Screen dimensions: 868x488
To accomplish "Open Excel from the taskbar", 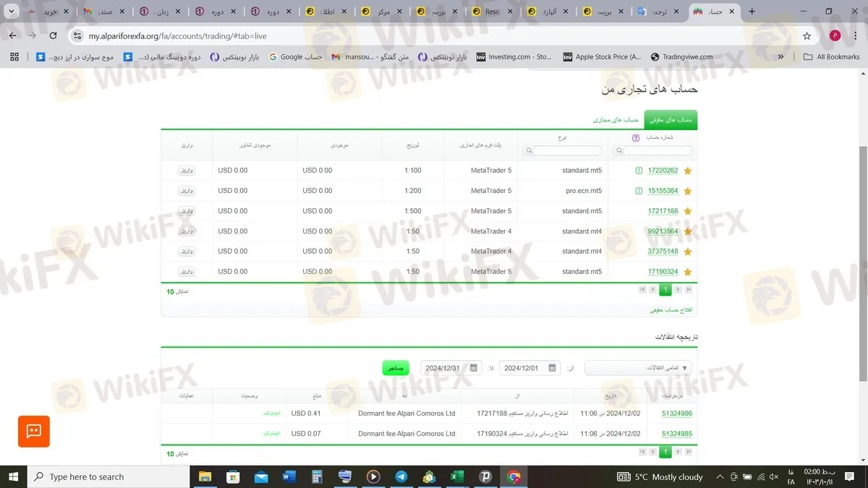I will point(457,476).
